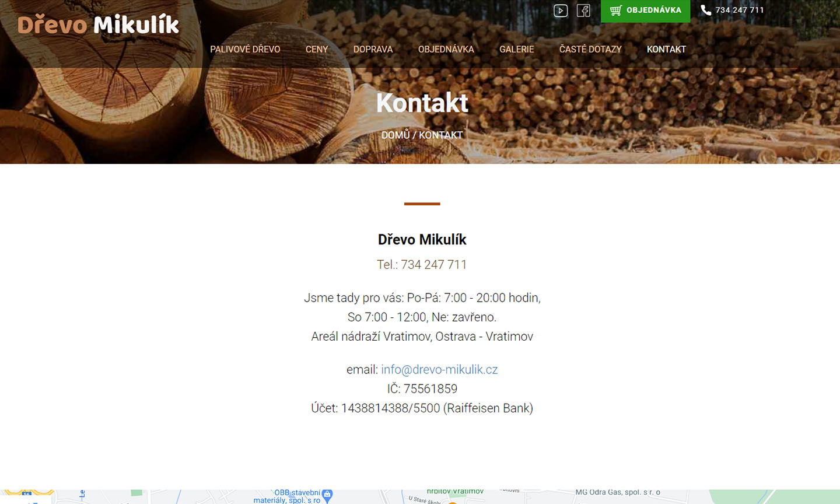840x504 pixels.
Task: Open the Galerie page
Action: 516,49
